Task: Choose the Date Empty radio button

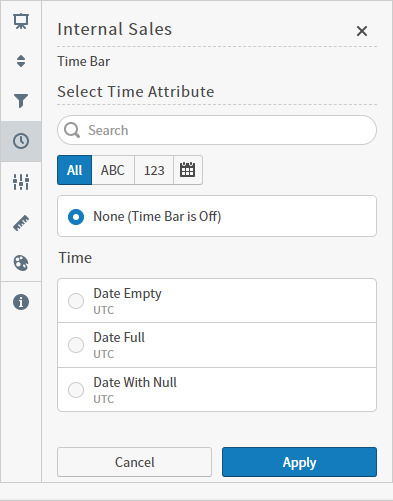Action: [x=76, y=301]
